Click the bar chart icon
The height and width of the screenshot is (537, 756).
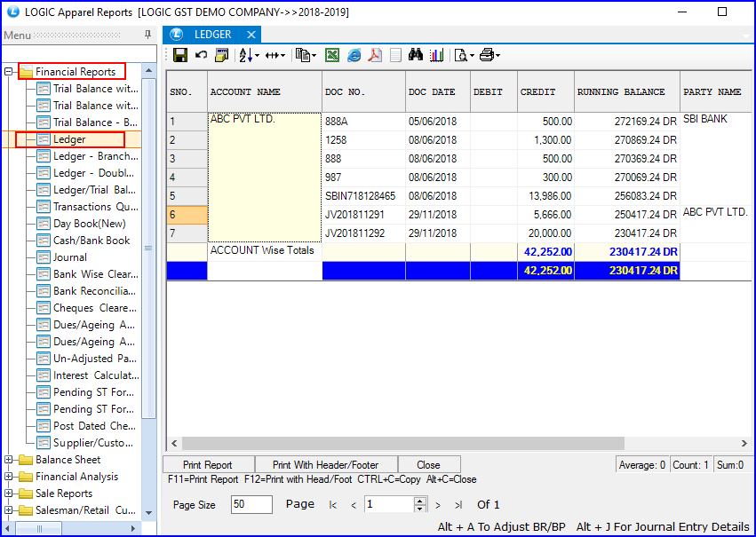[x=436, y=55]
